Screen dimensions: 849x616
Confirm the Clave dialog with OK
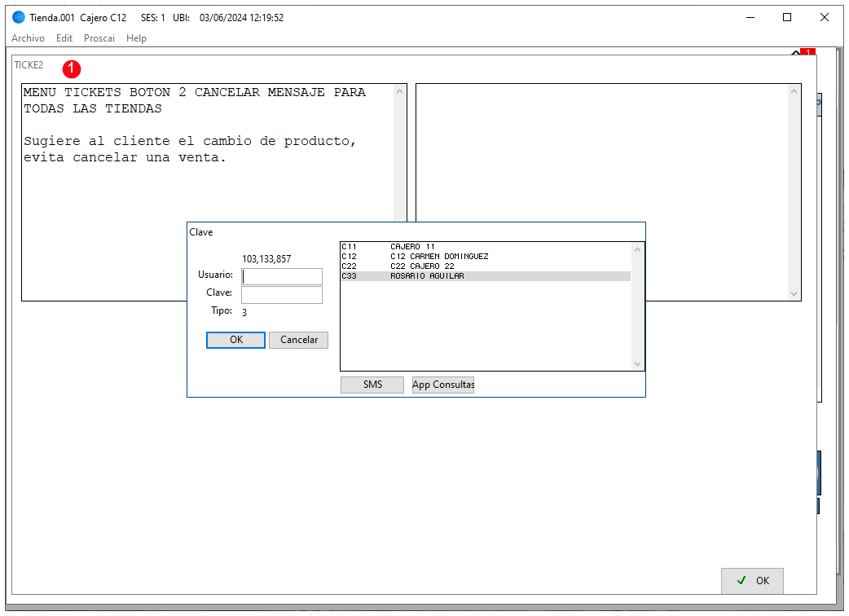235,340
